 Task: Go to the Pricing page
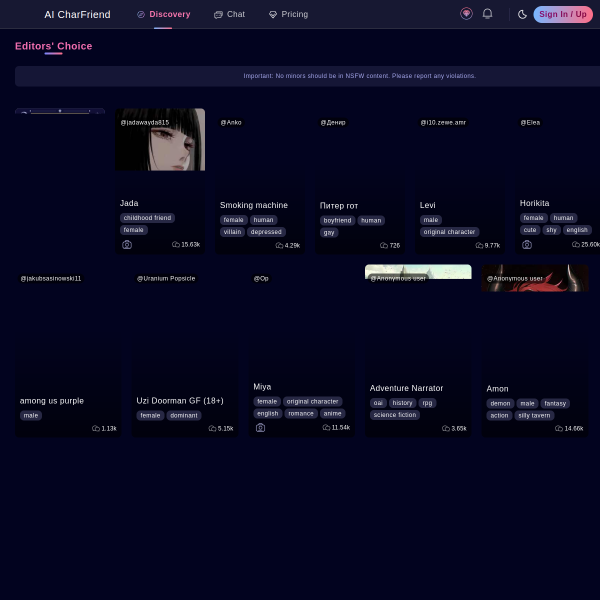point(288,15)
